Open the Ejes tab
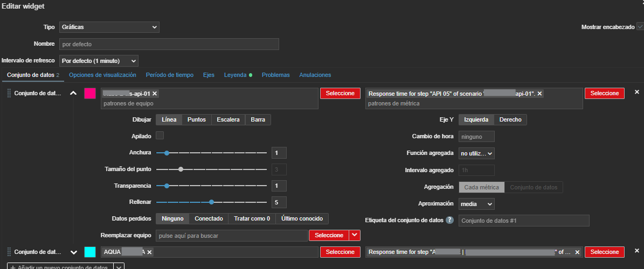Image resolution: width=644 pixels, height=269 pixels. tap(209, 75)
